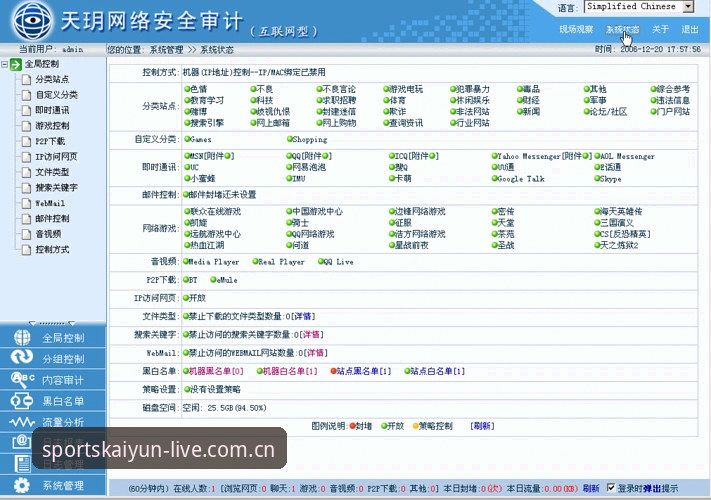Click the red 封堵 legend dot

pos(352,426)
